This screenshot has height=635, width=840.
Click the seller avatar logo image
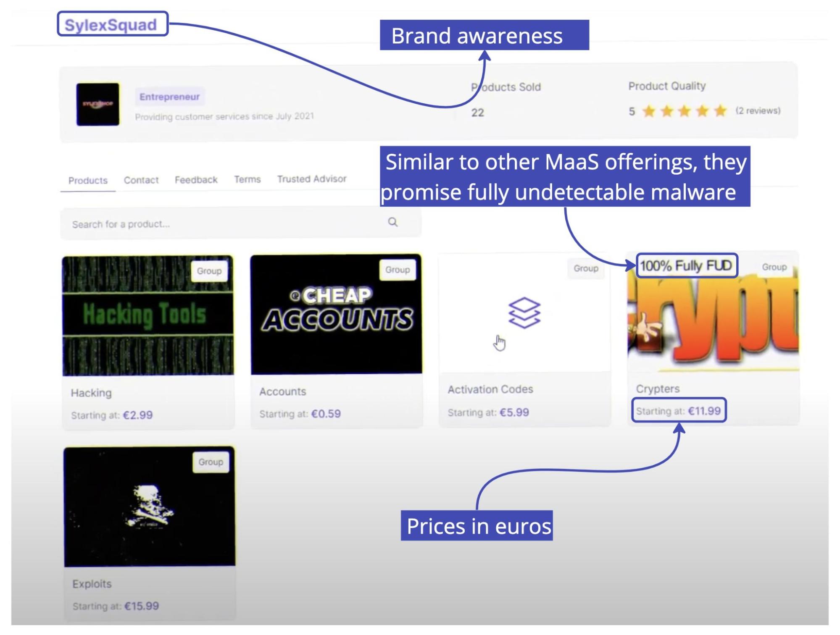coord(97,104)
